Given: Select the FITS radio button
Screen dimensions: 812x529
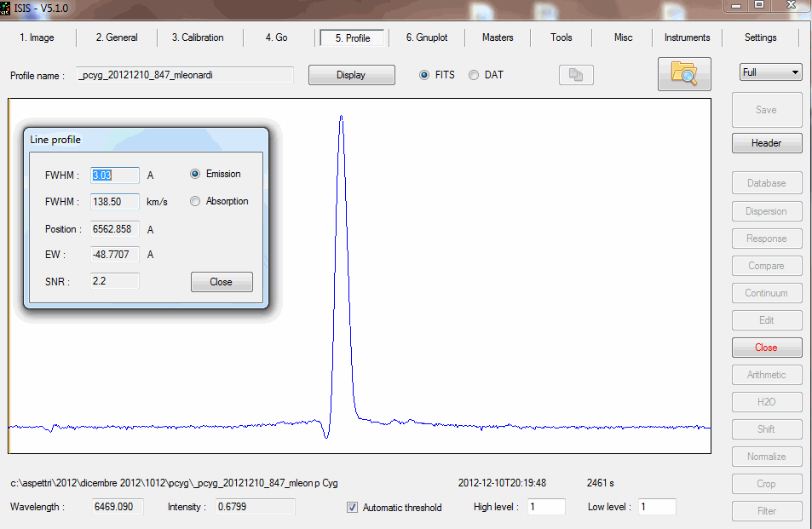Looking at the screenshot, I should pyautogui.click(x=425, y=75).
